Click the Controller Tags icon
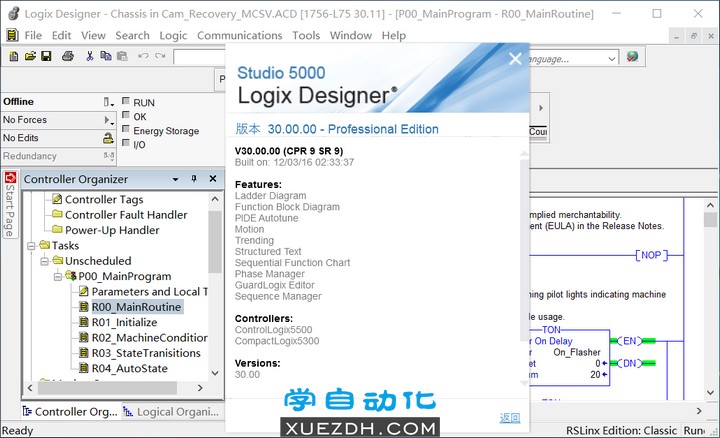 [x=57, y=199]
